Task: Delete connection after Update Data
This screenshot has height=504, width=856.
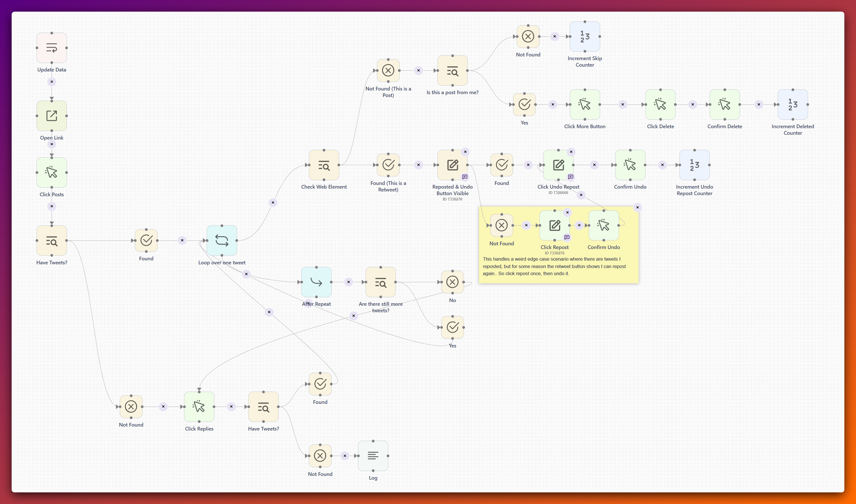Action: coord(52,81)
